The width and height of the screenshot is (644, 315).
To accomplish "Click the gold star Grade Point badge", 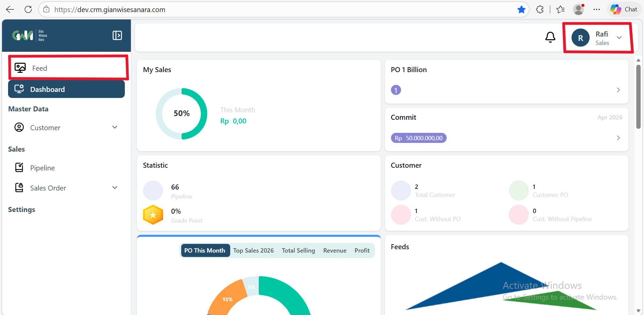I will tap(153, 215).
